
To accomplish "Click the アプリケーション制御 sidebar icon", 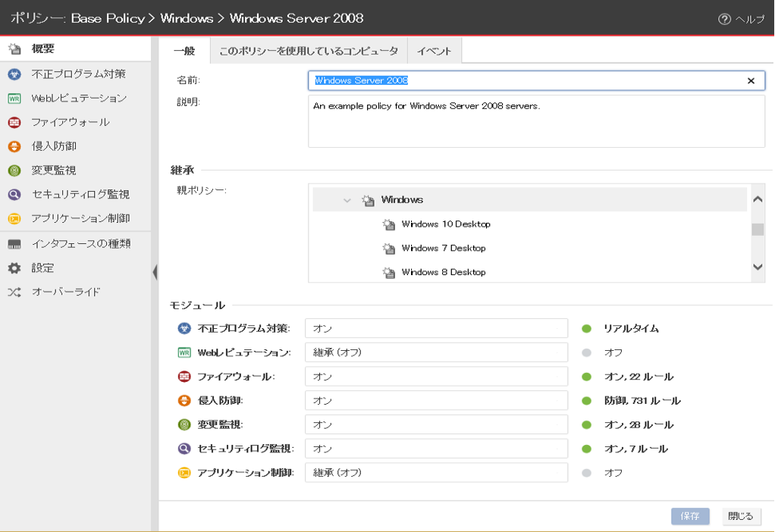I will [x=14, y=218].
